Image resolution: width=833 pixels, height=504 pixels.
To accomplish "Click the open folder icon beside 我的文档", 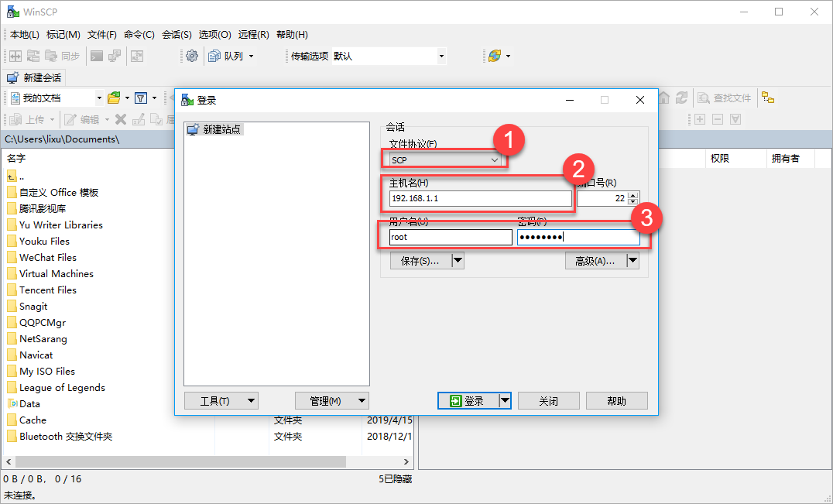I will pyautogui.click(x=114, y=98).
